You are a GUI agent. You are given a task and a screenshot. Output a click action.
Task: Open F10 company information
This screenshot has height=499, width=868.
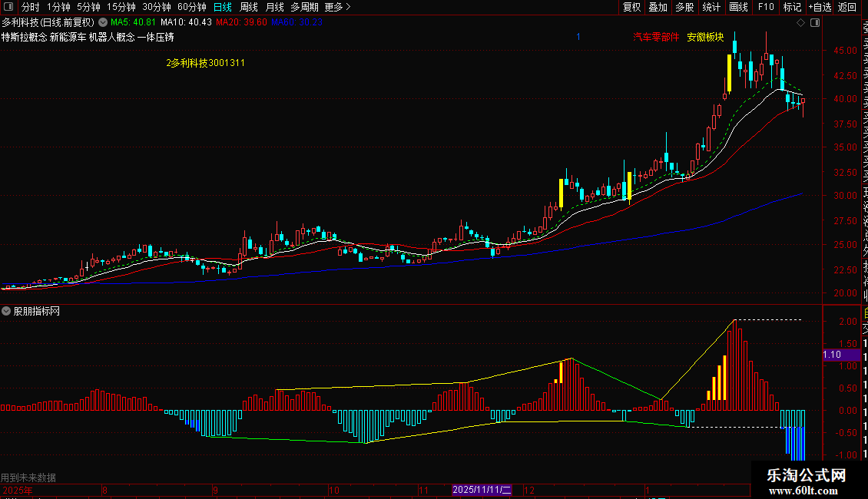coord(766,7)
